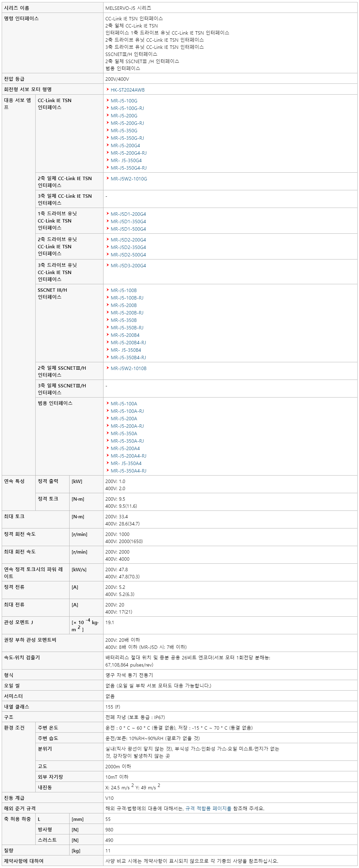Open the MR-J5-350G-RJ link
Screen dimensions: 359x868
[127, 138]
